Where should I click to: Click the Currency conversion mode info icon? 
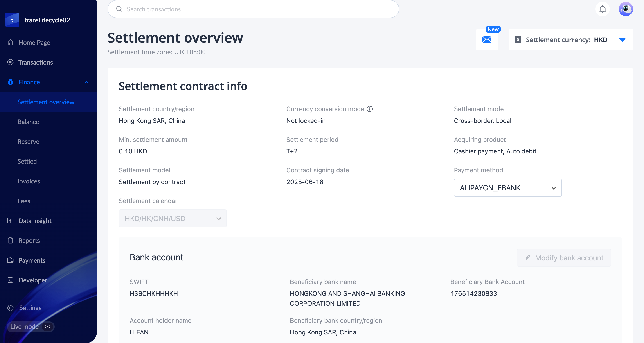pos(369,109)
